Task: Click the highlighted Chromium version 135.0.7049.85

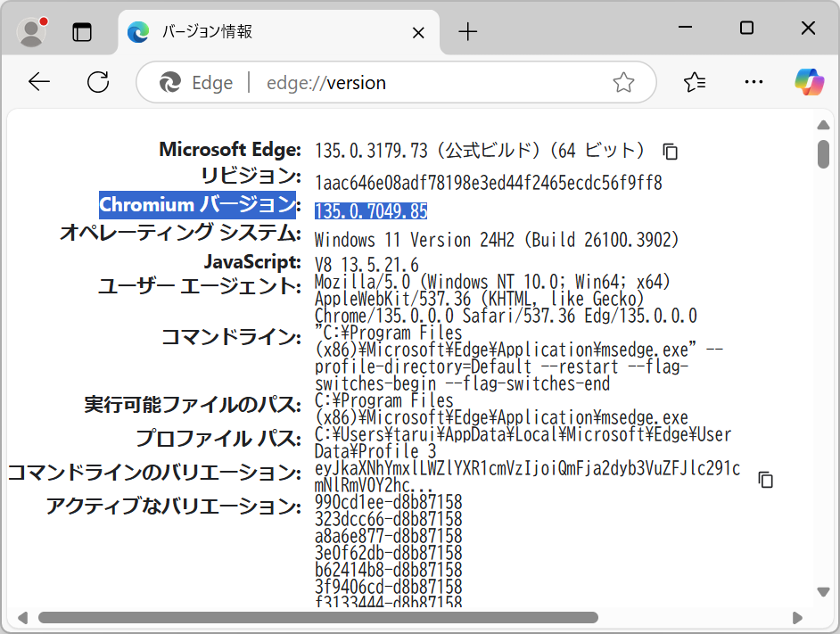Action: coord(371,210)
